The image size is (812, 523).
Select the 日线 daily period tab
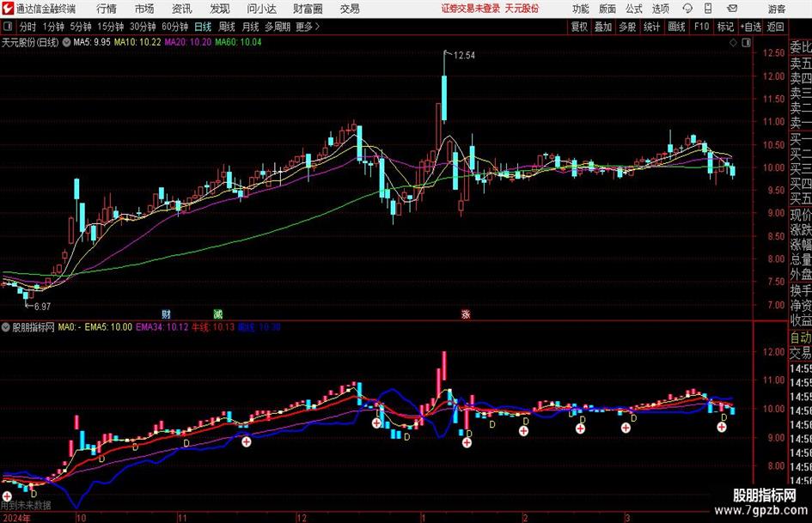pos(203,27)
